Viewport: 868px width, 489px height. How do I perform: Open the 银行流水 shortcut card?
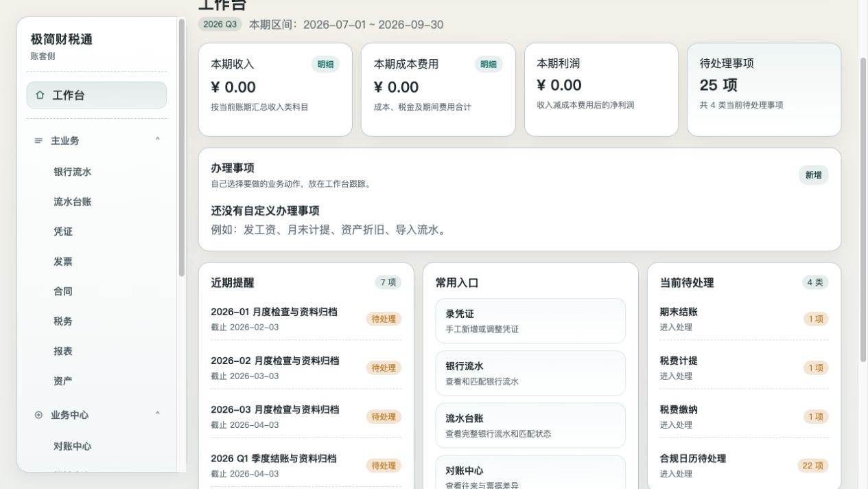[x=530, y=374]
